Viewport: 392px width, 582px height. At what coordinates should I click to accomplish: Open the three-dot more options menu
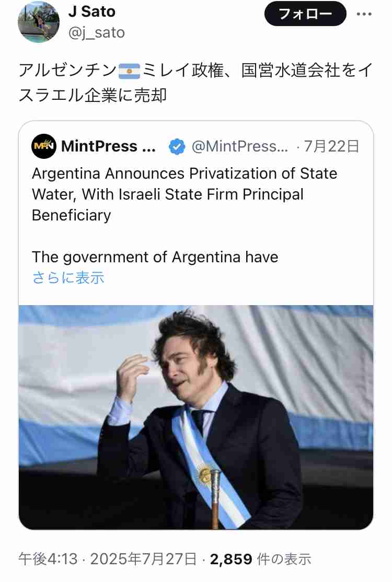(x=364, y=14)
